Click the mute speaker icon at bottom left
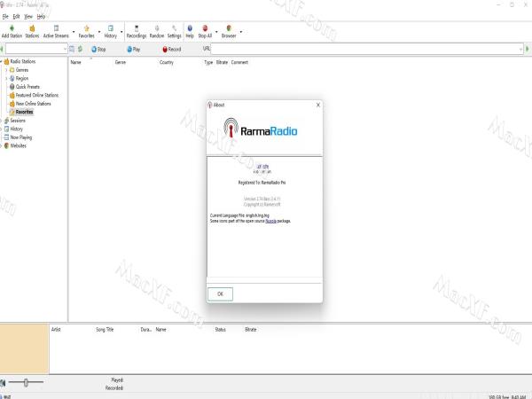 click(3, 383)
